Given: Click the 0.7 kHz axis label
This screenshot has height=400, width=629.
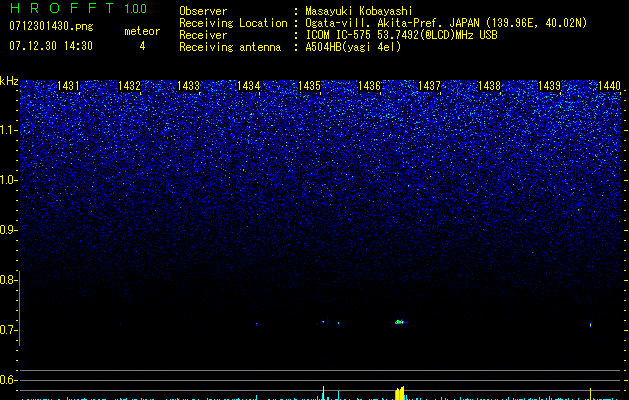Looking at the screenshot, I should (8, 330).
